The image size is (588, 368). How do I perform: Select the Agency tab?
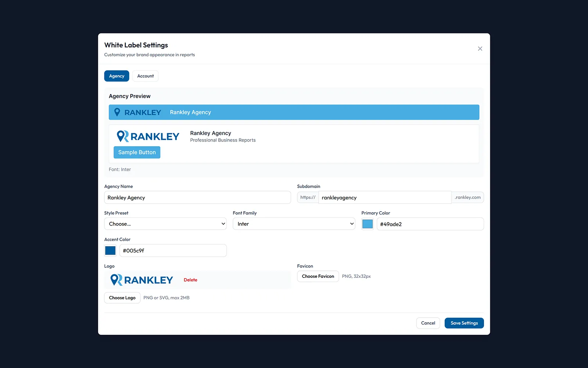click(116, 76)
